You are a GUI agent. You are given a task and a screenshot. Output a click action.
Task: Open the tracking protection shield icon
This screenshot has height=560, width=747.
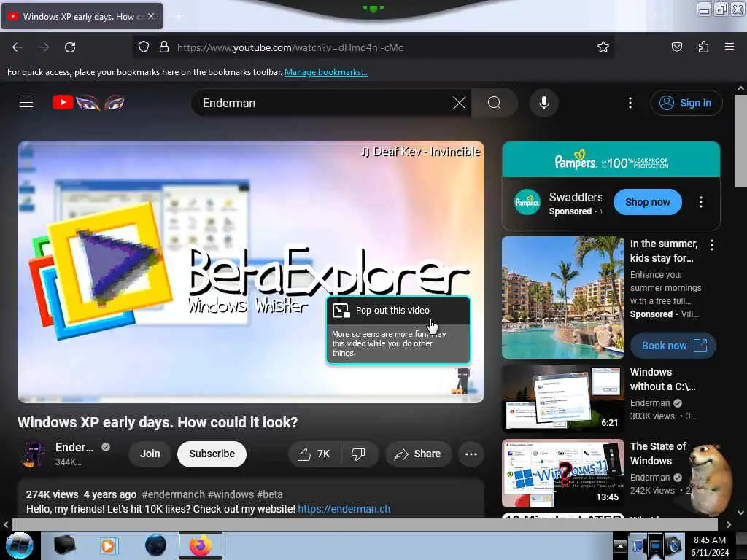(x=144, y=47)
